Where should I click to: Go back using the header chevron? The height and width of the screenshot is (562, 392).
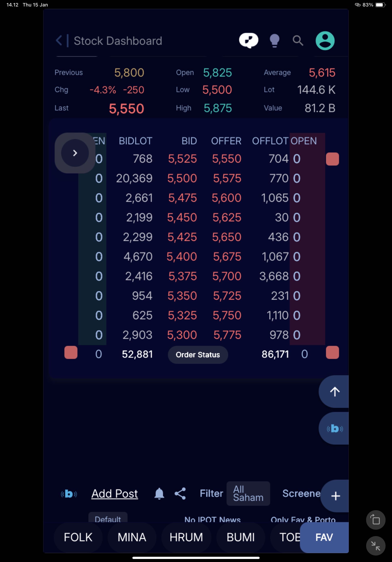pyautogui.click(x=59, y=41)
